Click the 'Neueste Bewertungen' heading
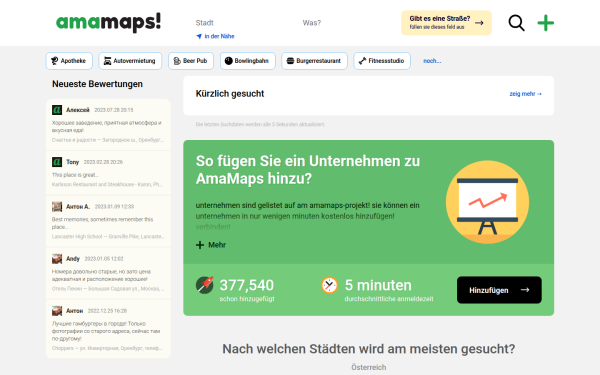The width and height of the screenshot is (600, 375). pos(97,84)
